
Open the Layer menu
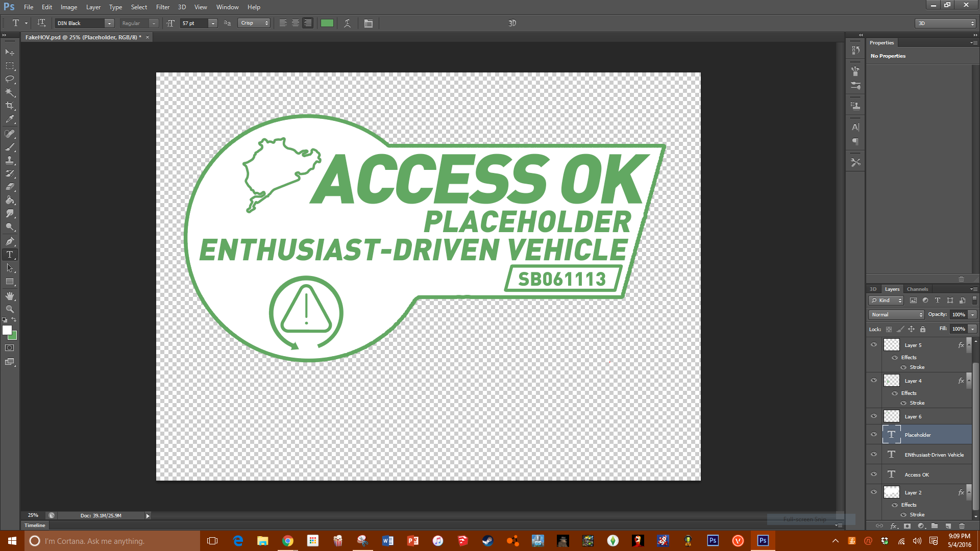pyautogui.click(x=93, y=7)
